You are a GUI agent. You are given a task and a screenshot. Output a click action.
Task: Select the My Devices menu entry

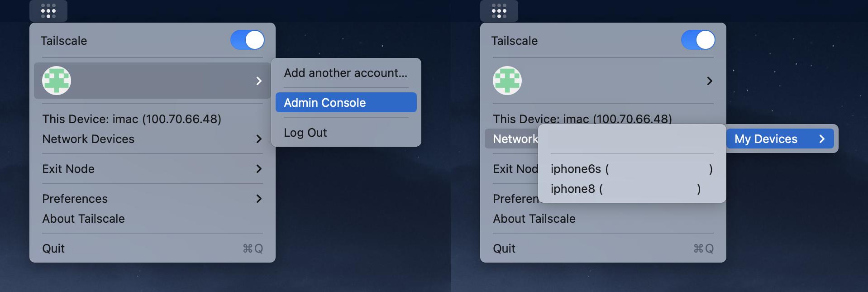(x=766, y=139)
